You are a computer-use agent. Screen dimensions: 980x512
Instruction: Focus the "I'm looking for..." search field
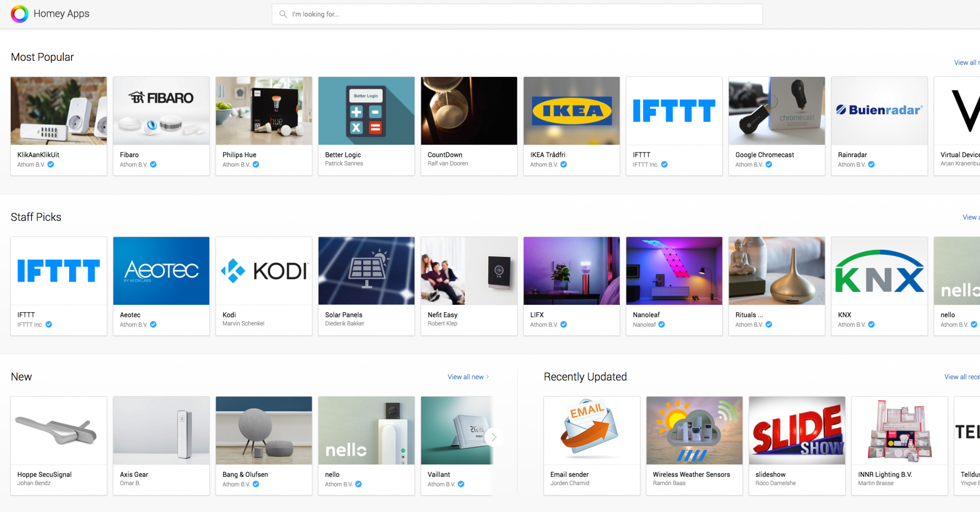point(517,14)
